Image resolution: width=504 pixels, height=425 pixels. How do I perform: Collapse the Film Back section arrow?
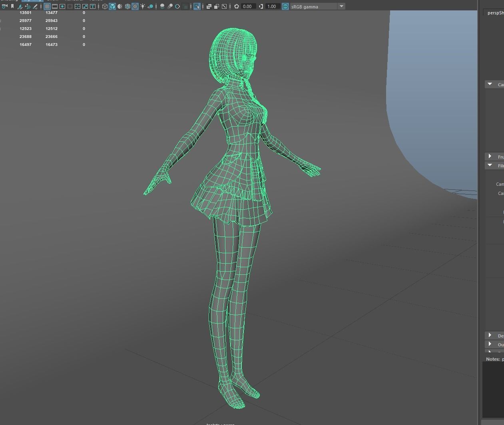coord(490,165)
